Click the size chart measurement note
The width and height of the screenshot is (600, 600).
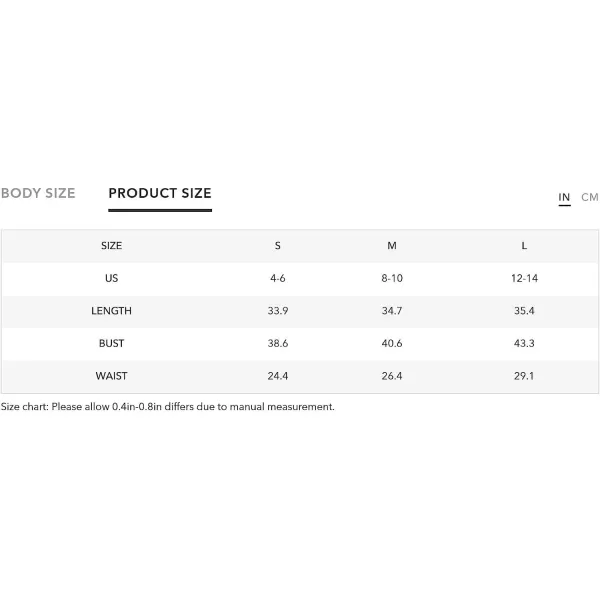[168, 407]
